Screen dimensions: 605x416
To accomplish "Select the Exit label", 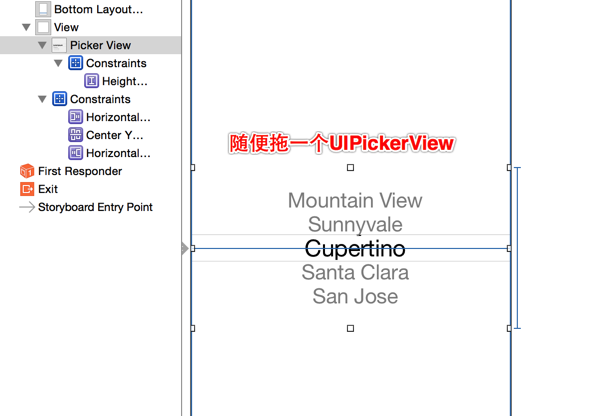I will tap(48, 189).
